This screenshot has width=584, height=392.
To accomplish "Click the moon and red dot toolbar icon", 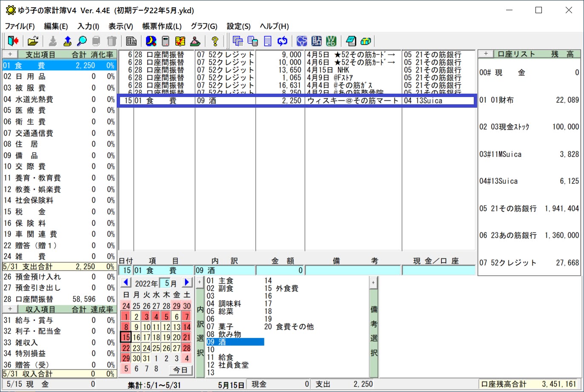I will point(151,41).
